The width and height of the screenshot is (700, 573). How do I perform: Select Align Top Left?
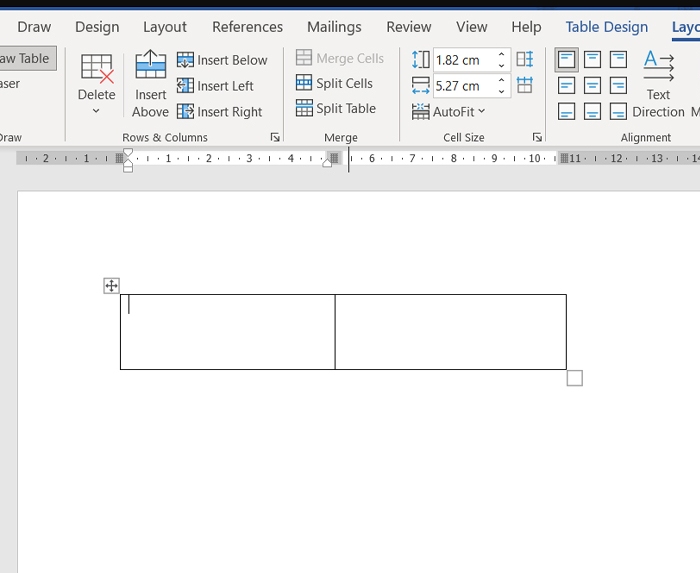567,59
